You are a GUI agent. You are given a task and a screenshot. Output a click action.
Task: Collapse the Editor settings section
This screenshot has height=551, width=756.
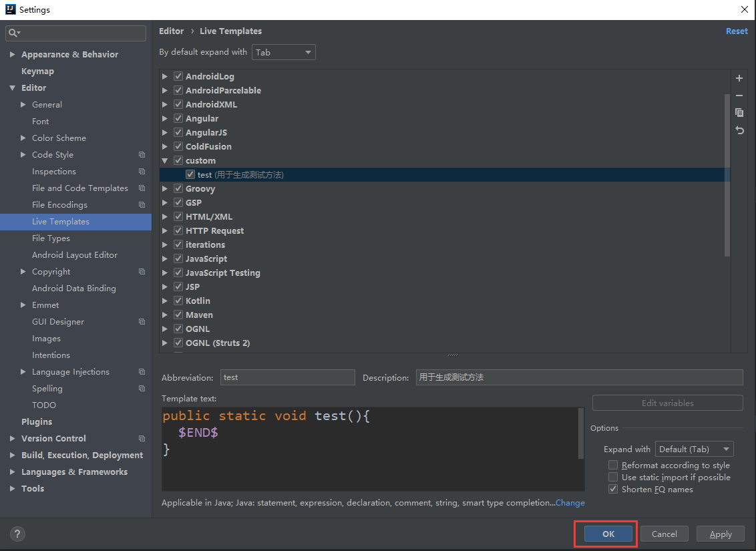[12, 87]
